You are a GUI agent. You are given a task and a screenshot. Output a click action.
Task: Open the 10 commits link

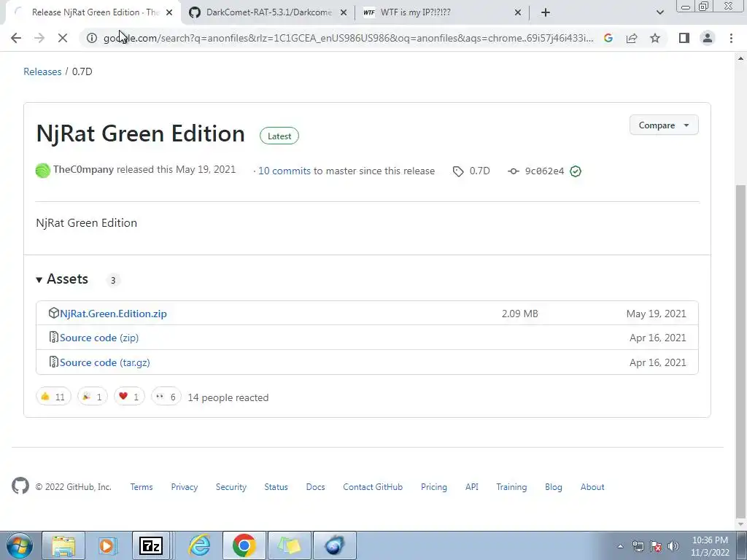[285, 171]
